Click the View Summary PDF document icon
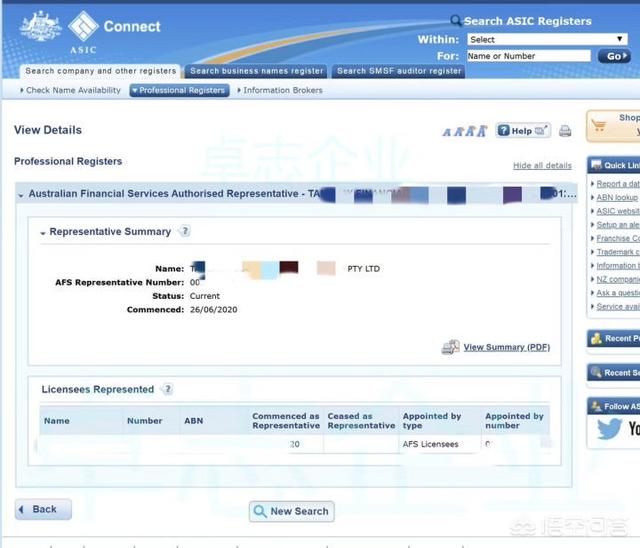640x548 pixels. 450,347
